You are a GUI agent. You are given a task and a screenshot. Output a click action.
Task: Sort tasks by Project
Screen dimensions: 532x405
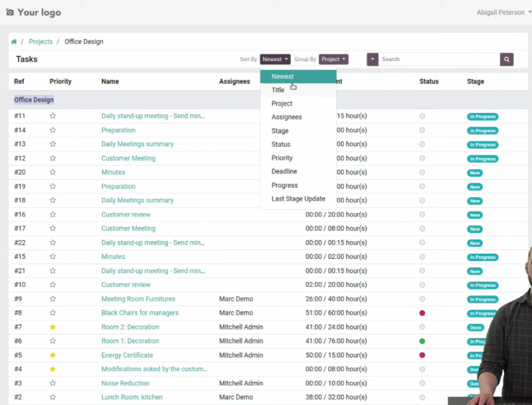tap(298, 104)
